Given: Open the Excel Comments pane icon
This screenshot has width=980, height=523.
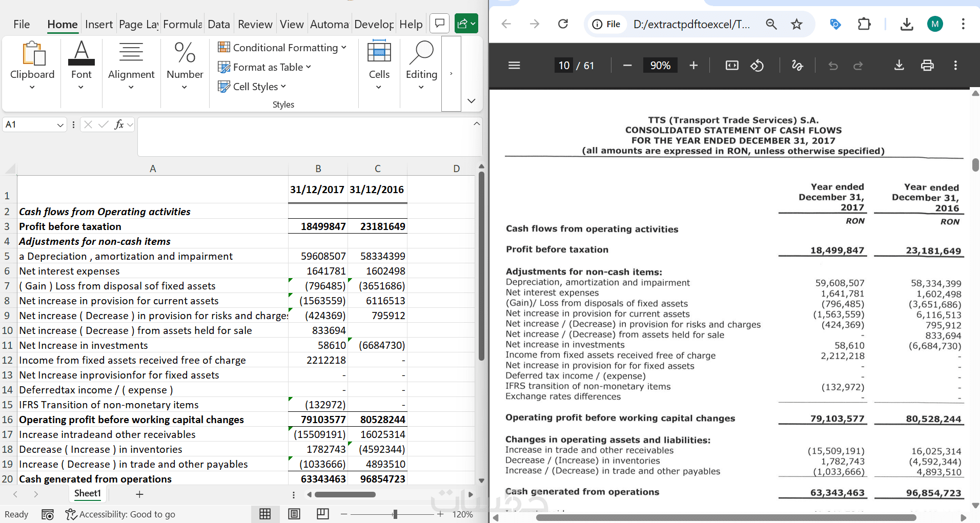Looking at the screenshot, I should 439,24.
